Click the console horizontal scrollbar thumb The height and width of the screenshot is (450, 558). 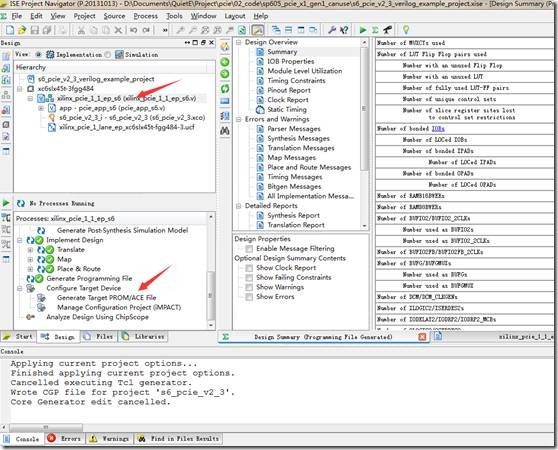(x=46, y=427)
